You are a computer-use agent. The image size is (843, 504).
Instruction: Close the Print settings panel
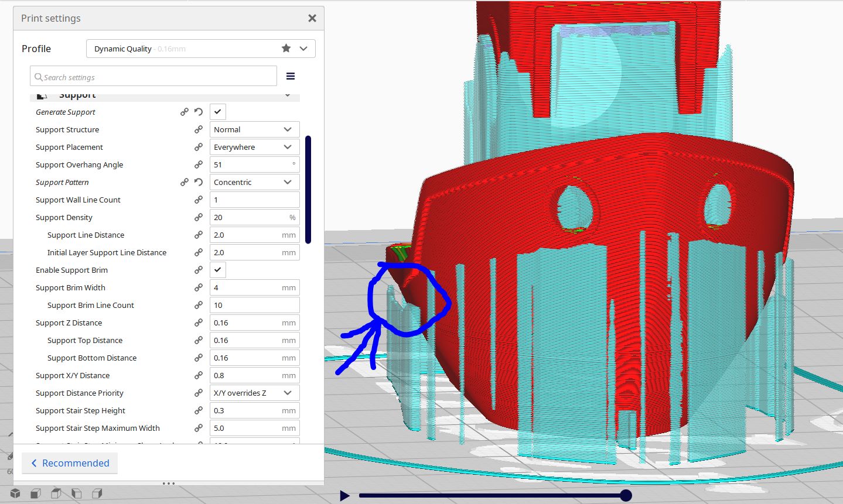312,18
